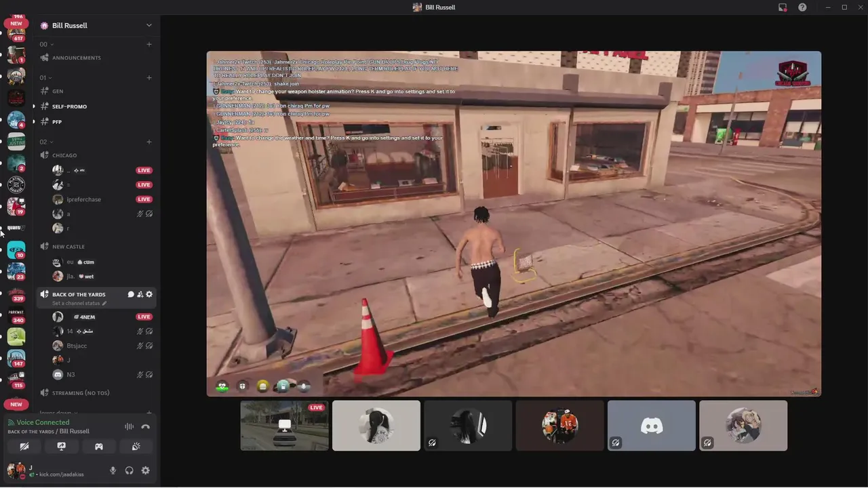Collapse the 02 channel category
868x488 pixels.
[x=46, y=142]
